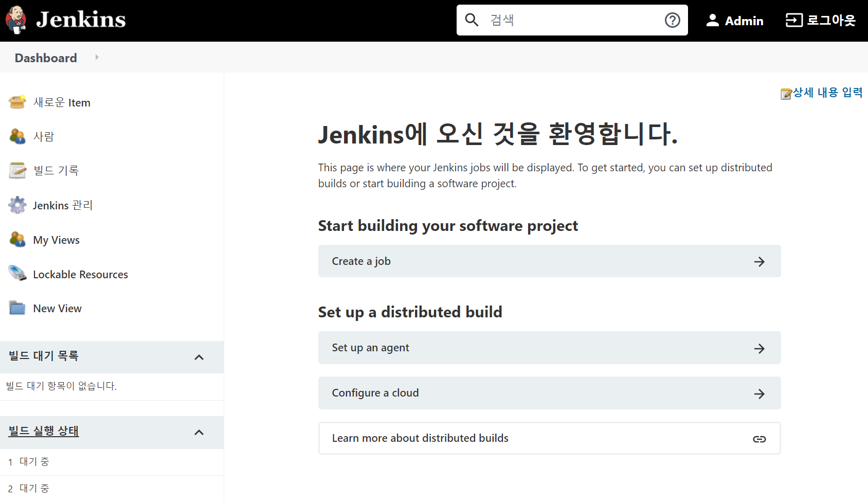The height and width of the screenshot is (502, 868).
Task: Click the Lockable Resources USB icon
Action: [x=17, y=274]
